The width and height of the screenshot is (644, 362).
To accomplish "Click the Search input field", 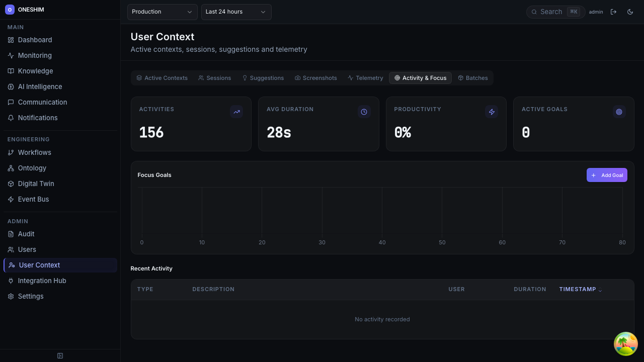I will [x=551, y=12].
